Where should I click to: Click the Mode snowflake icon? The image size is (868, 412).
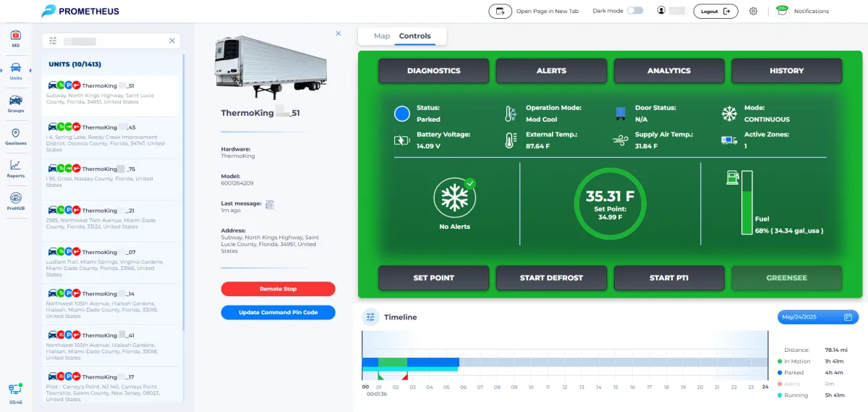pyautogui.click(x=729, y=114)
